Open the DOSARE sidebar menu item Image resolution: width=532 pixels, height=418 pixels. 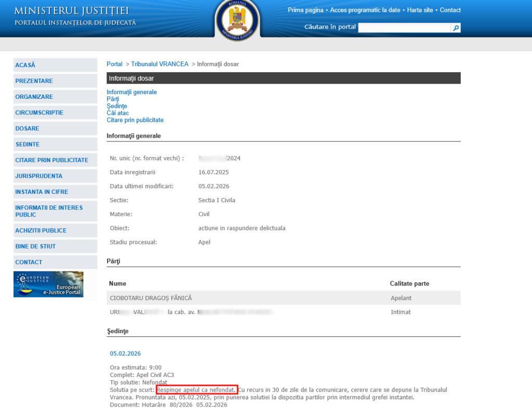tap(28, 128)
